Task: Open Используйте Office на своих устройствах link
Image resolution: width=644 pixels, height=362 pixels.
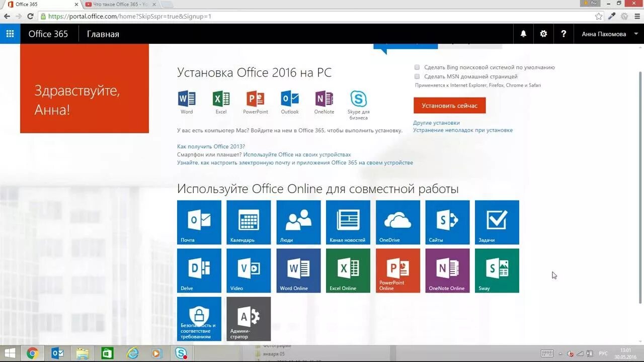Action: point(297,154)
